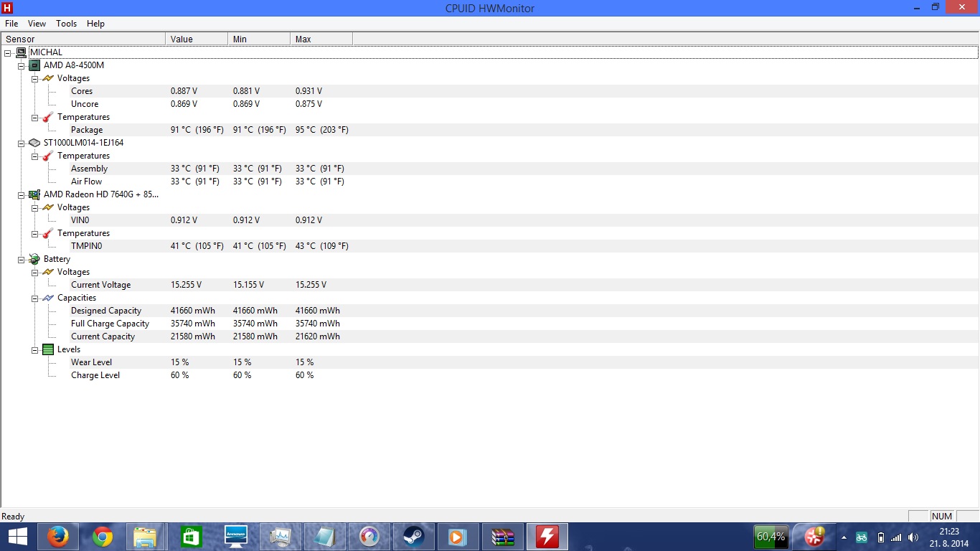Open the File menu
980x551 pixels.
pos(11,24)
